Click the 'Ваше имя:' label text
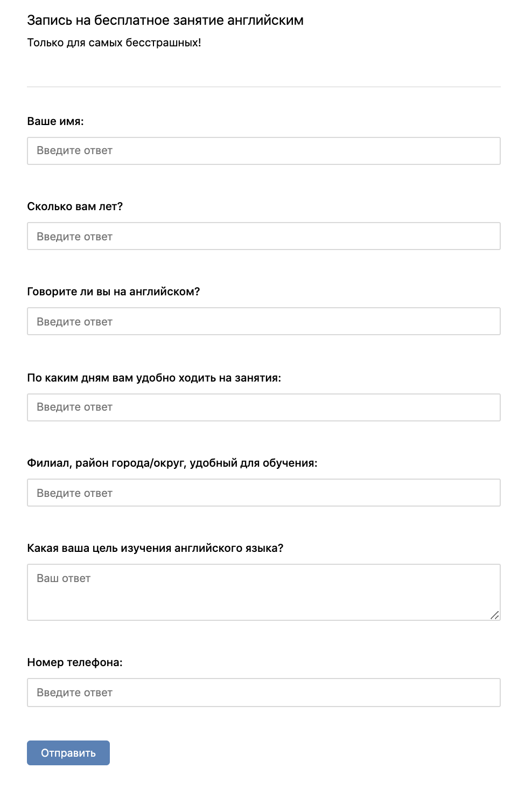 click(55, 121)
